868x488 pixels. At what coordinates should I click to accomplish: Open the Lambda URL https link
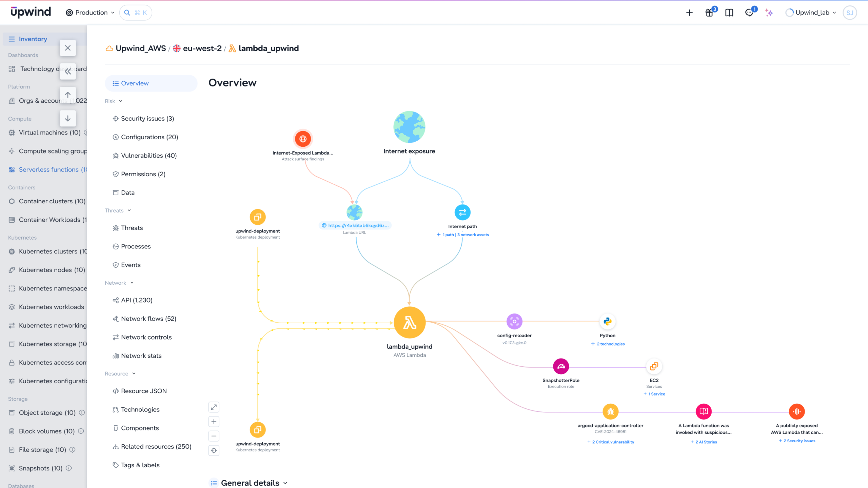click(x=355, y=225)
